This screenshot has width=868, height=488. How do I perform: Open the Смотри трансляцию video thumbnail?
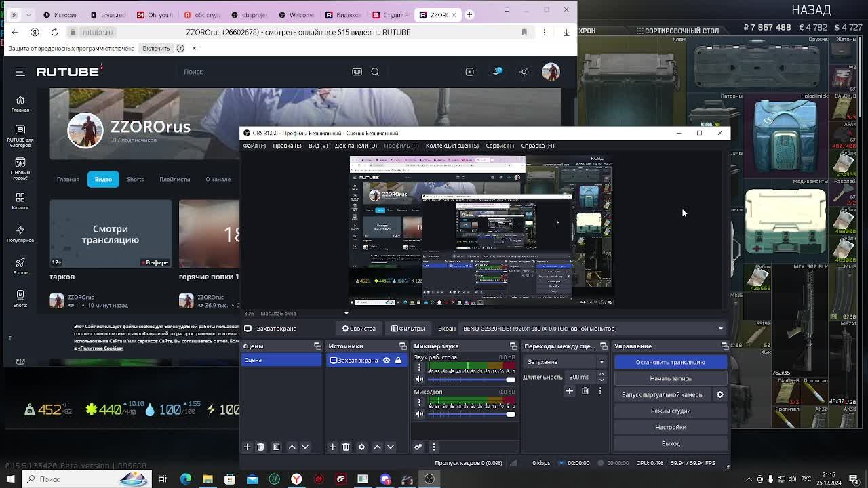click(x=111, y=234)
